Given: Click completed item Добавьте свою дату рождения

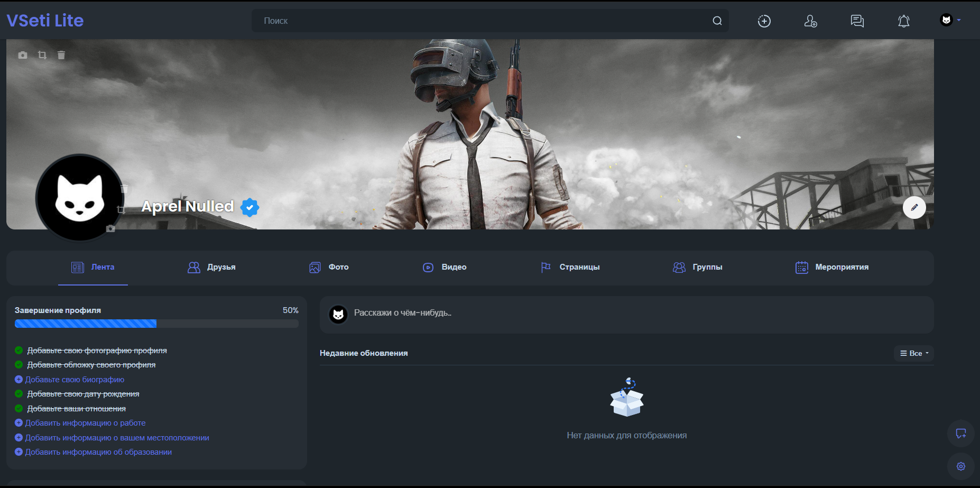Looking at the screenshot, I should tap(84, 394).
